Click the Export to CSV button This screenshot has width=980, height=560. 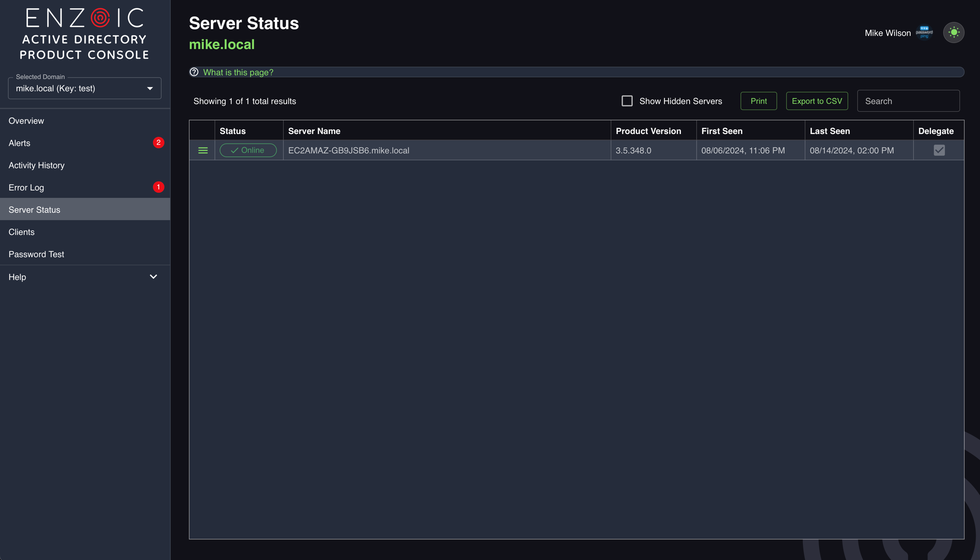[817, 101]
